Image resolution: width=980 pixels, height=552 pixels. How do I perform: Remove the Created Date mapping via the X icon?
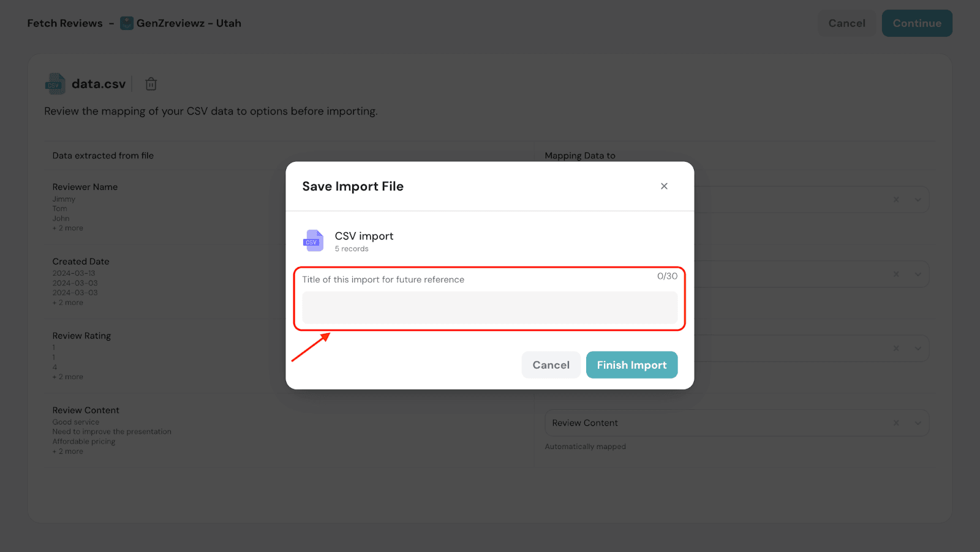pos(896,274)
